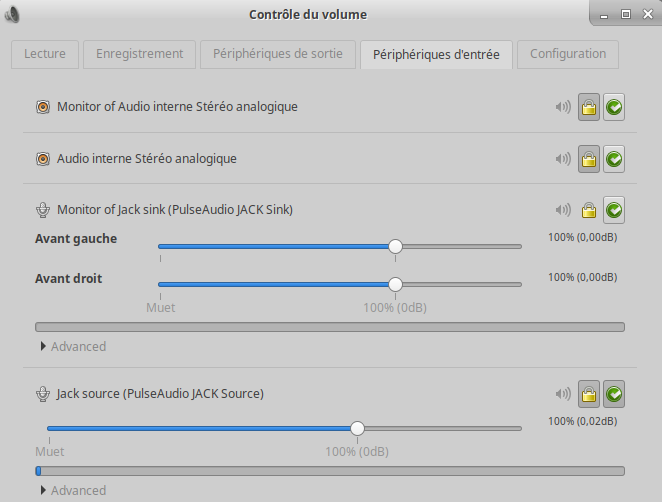Screen dimensions: 662x502
Task: Click Monitor of Jack sink microphone icon
Action: [x=43, y=210]
